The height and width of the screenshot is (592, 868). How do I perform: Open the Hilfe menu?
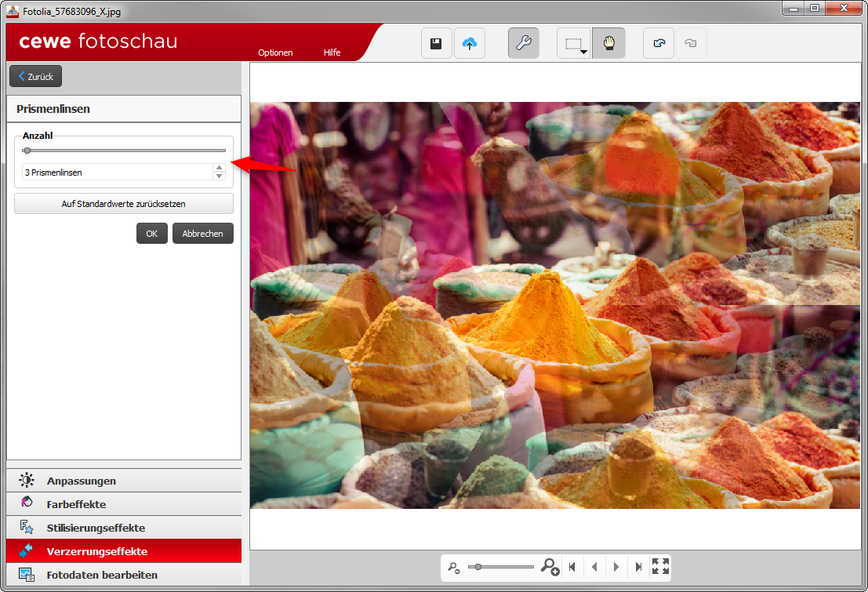(x=332, y=53)
